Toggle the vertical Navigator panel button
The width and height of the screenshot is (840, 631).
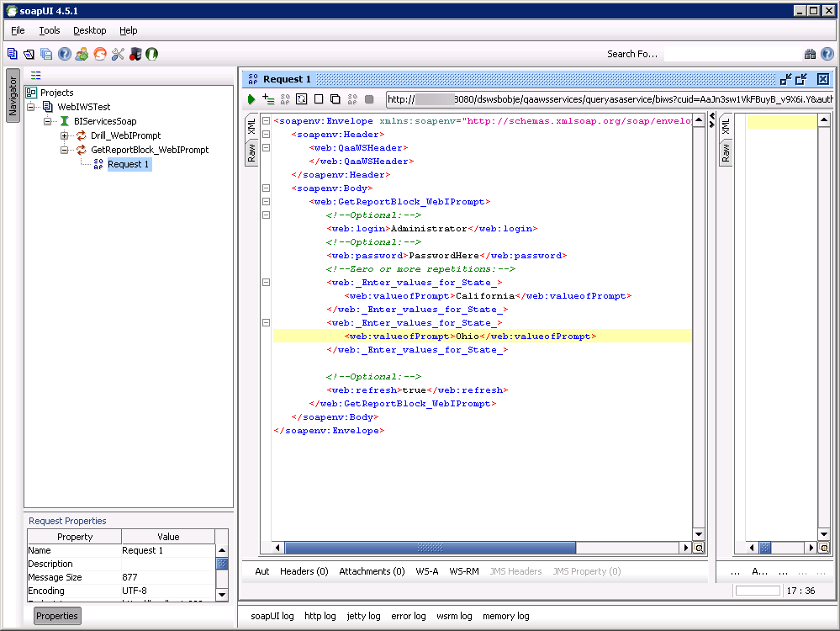[13, 95]
